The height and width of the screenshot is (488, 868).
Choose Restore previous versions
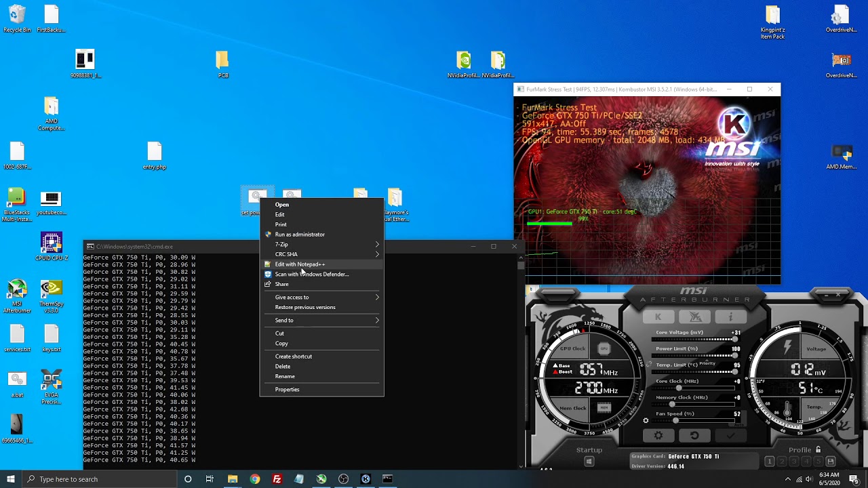coord(322,307)
